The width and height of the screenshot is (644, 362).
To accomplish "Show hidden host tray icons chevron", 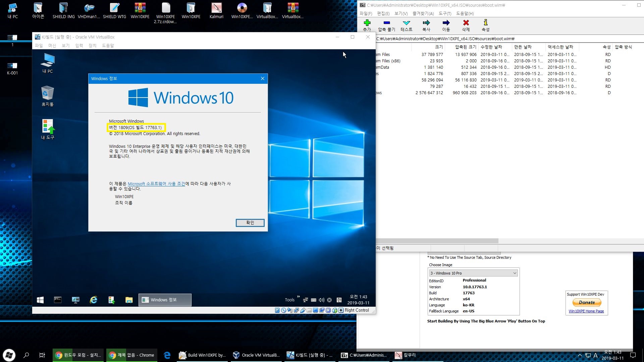I will 580,355.
